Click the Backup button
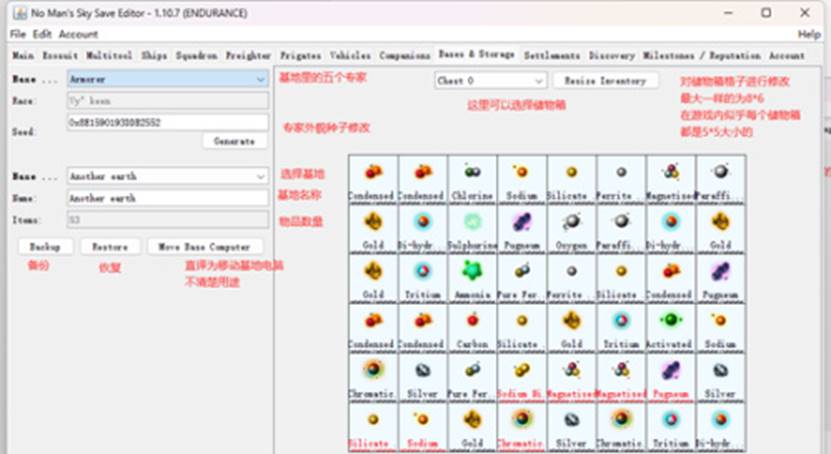This screenshot has height=454, width=831. pos(45,247)
